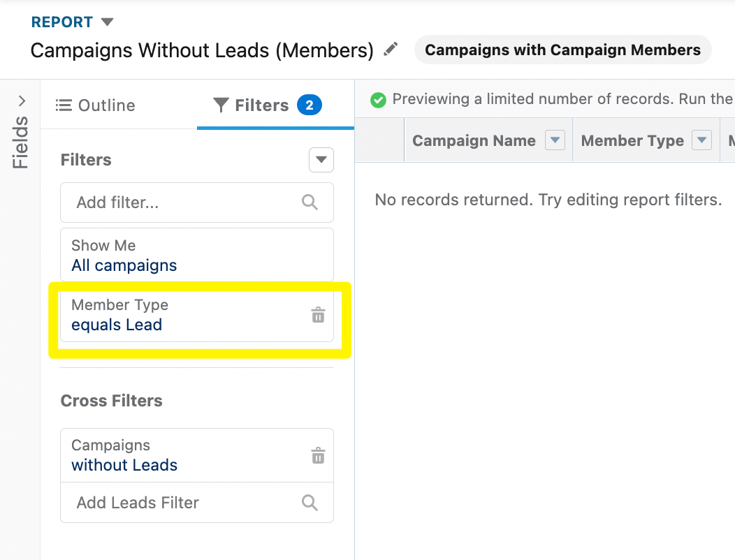Click the Outline list icon

64,105
